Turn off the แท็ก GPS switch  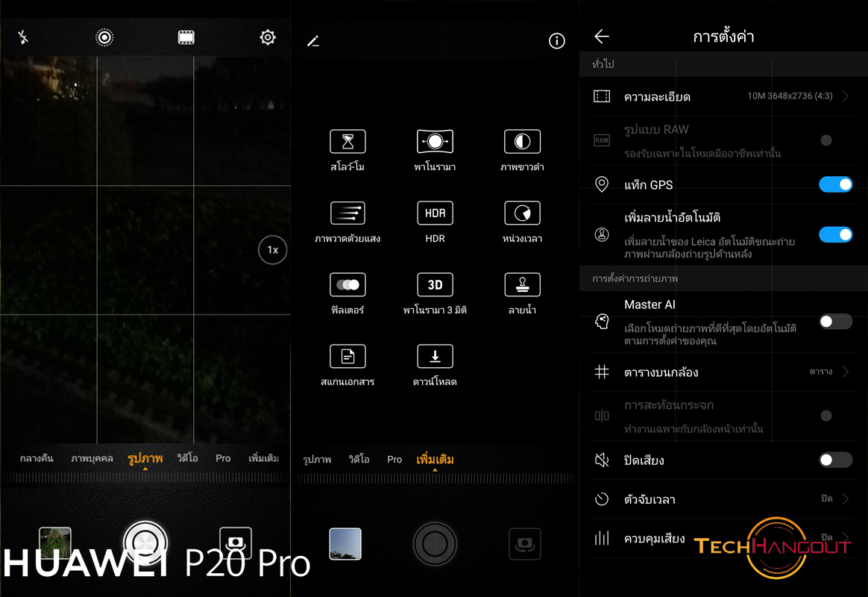tap(835, 184)
